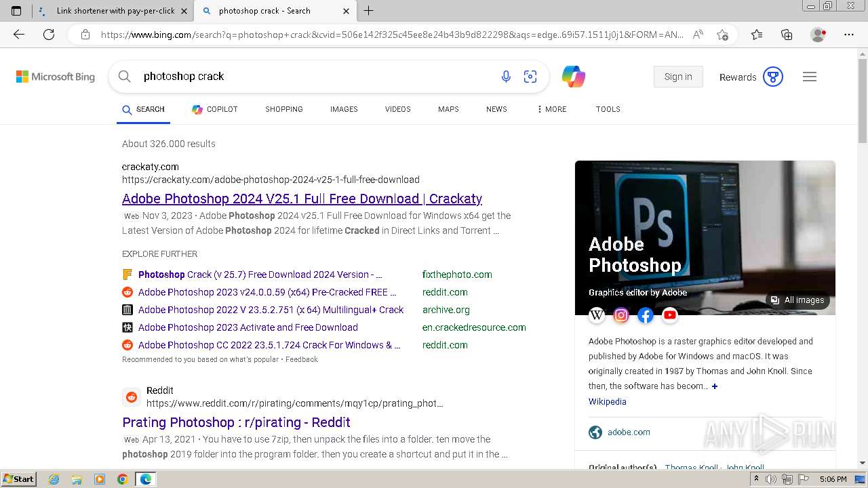
Task: Switch to the MAPS tab
Action: [448, 109]
